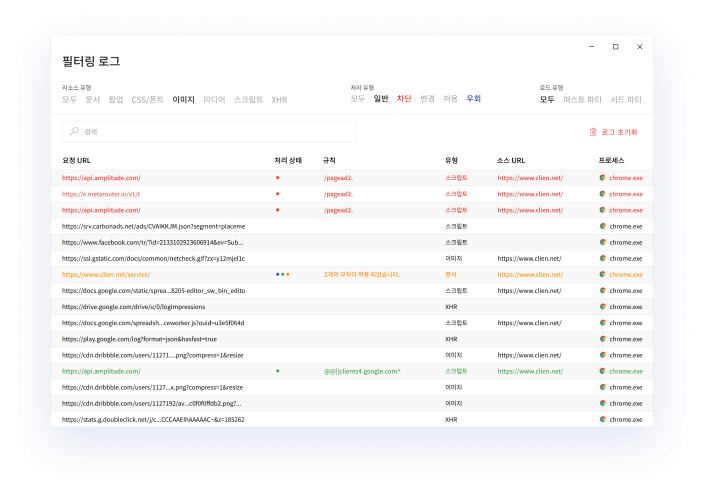
Task: Click the 유형 column header
Action: click(451, 160)
